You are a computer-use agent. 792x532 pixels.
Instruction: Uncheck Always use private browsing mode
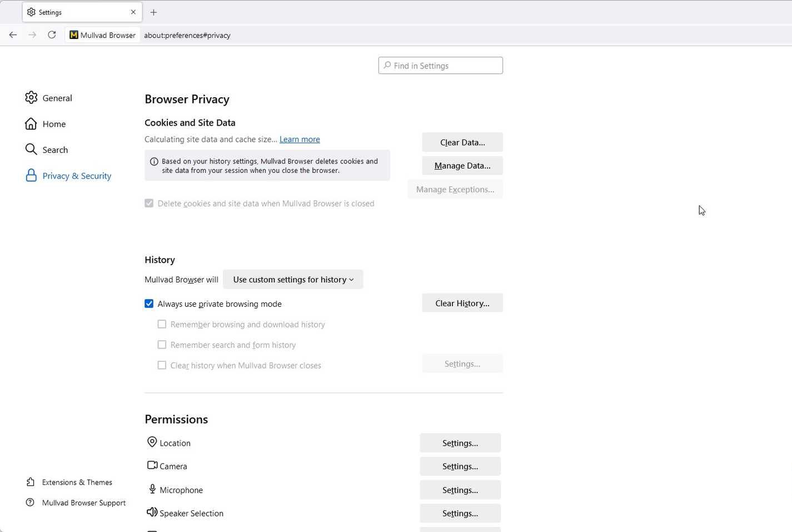pyautogui.click(x=149, y=304)
